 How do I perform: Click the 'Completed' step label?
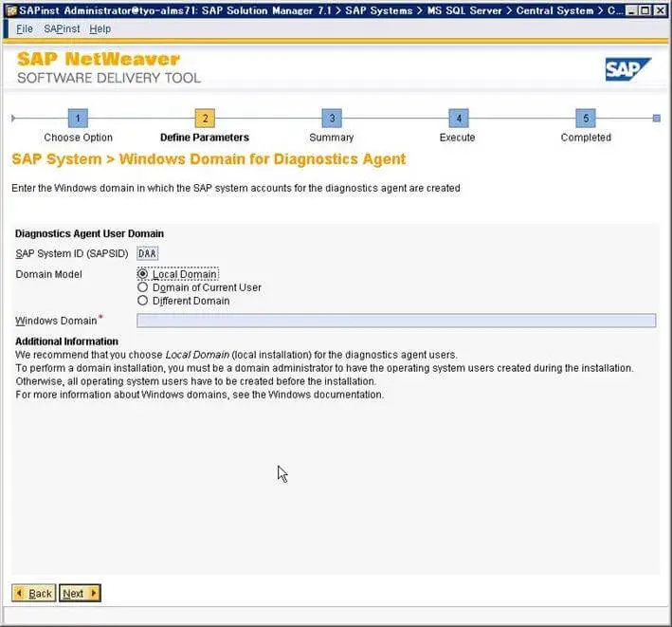click(586, 138)
